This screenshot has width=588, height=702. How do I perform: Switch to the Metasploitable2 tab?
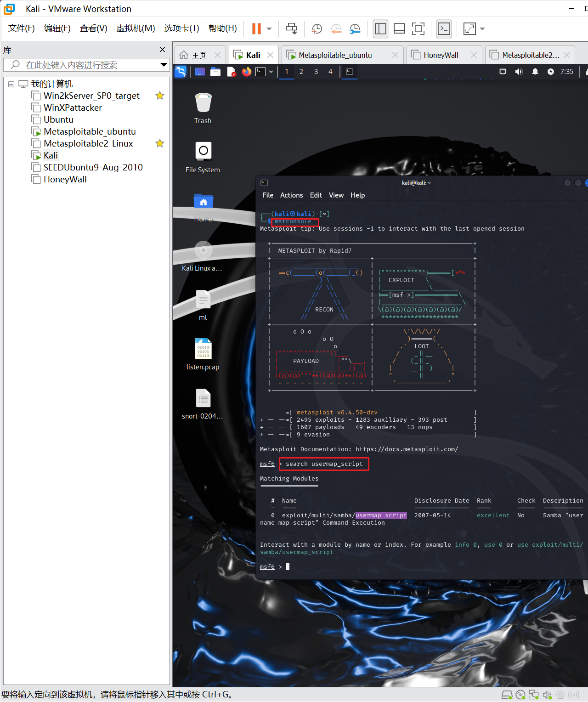[531, 55]
